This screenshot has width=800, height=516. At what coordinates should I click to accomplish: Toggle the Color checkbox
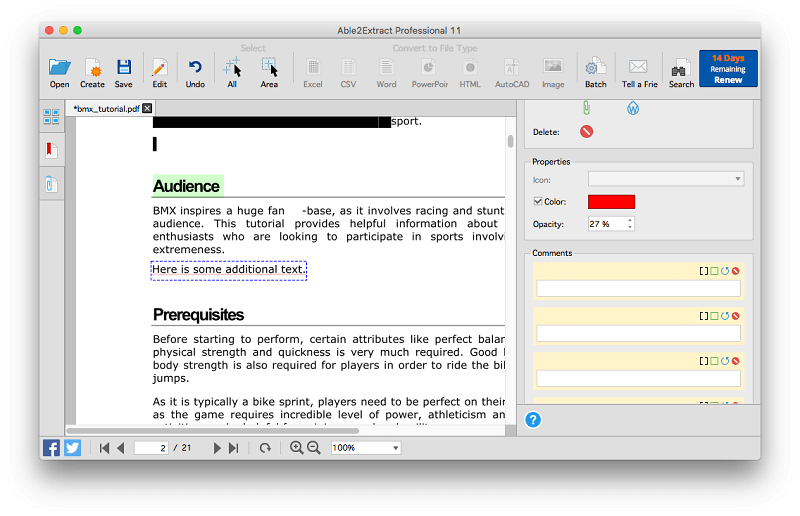click(x=538, y=201)
